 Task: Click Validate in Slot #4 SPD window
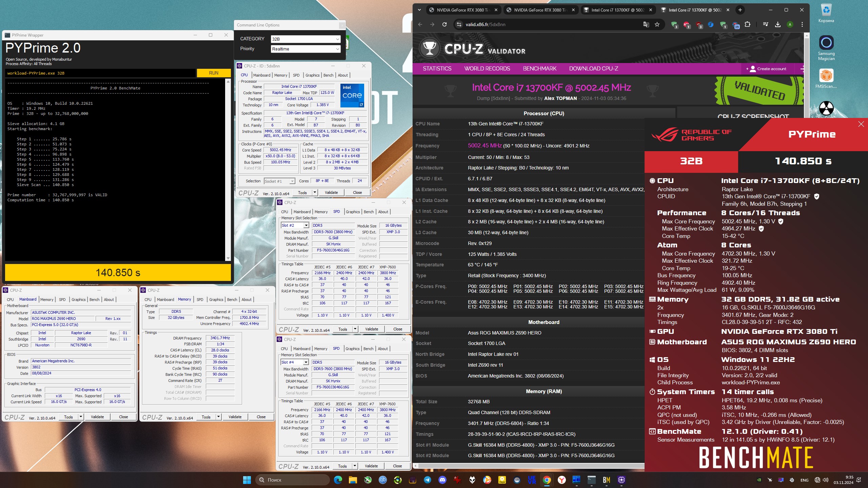[371, 466]
